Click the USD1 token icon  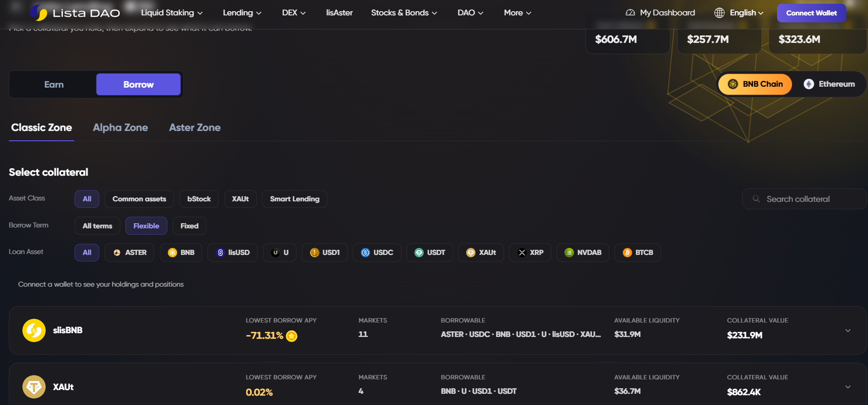(x=315, y=253)
